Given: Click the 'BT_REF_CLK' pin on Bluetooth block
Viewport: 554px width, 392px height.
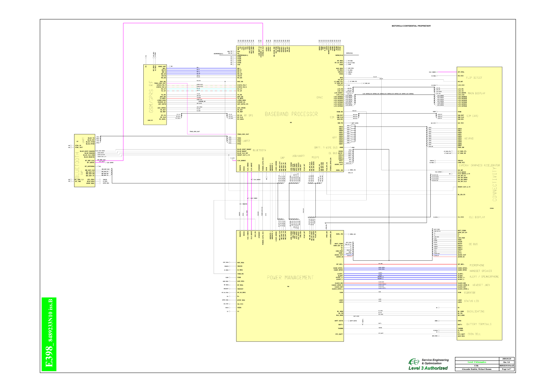Looking at the screenshot, I should pos(90,160).
